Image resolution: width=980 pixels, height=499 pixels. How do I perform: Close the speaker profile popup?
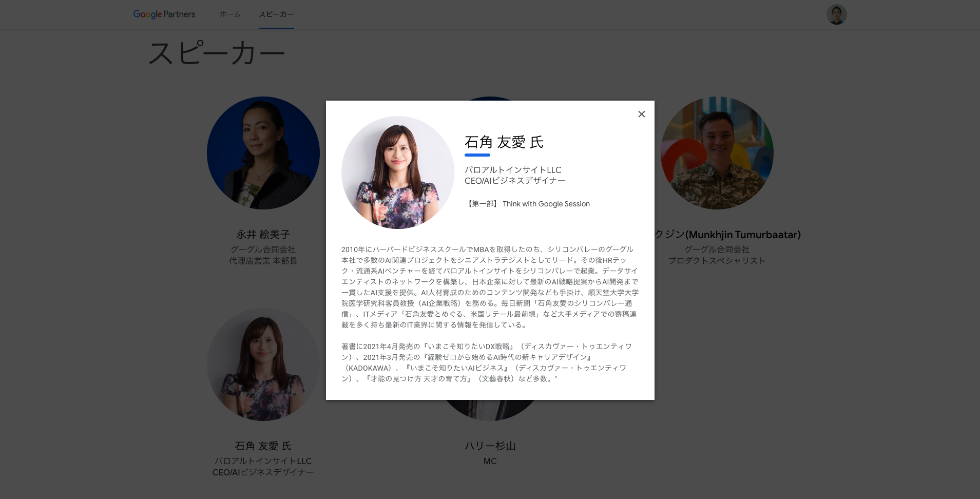641,114
